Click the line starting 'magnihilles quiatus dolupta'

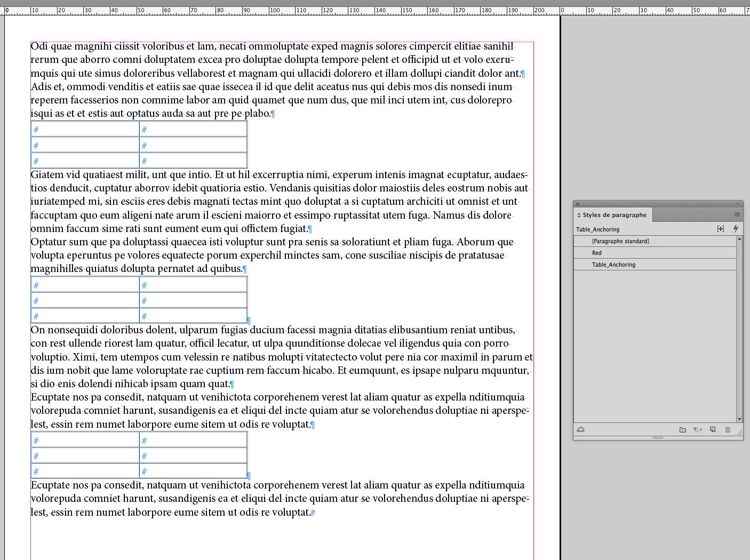point(139,269)
